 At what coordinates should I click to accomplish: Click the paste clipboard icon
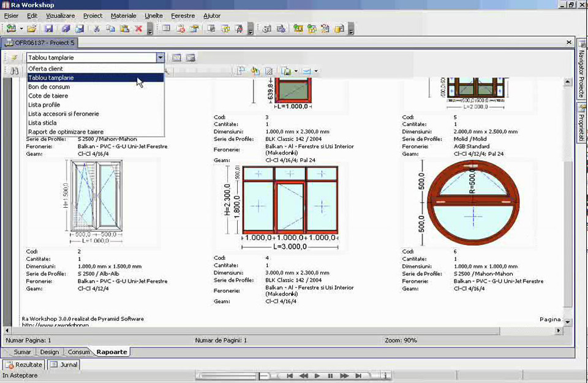click(124, 29)
